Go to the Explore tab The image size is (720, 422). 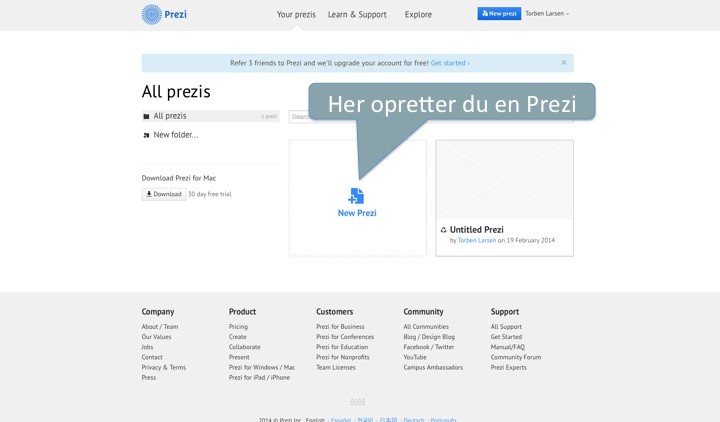(418, 14)
